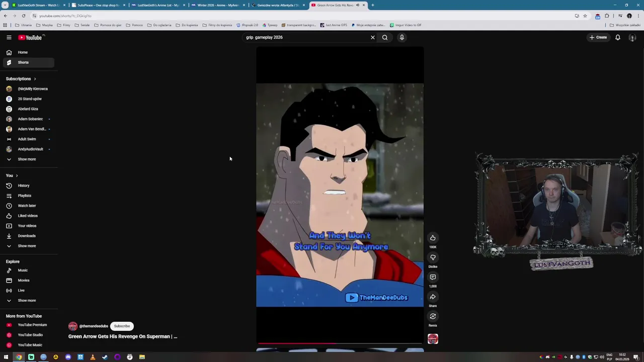The width and height of the screenshot is (644, 362).
Task: Open (Nie)Miły Kierowca subscription
Action: point(29,88)
